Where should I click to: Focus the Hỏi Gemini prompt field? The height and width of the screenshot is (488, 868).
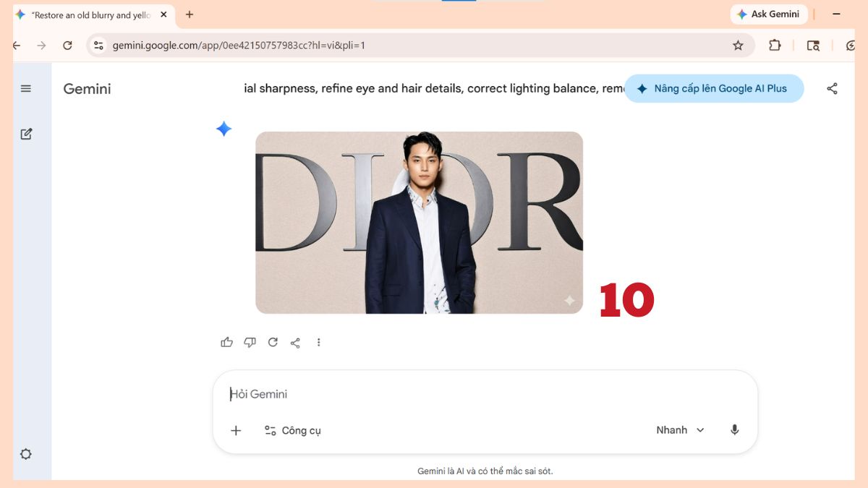(x=485, y=394)
